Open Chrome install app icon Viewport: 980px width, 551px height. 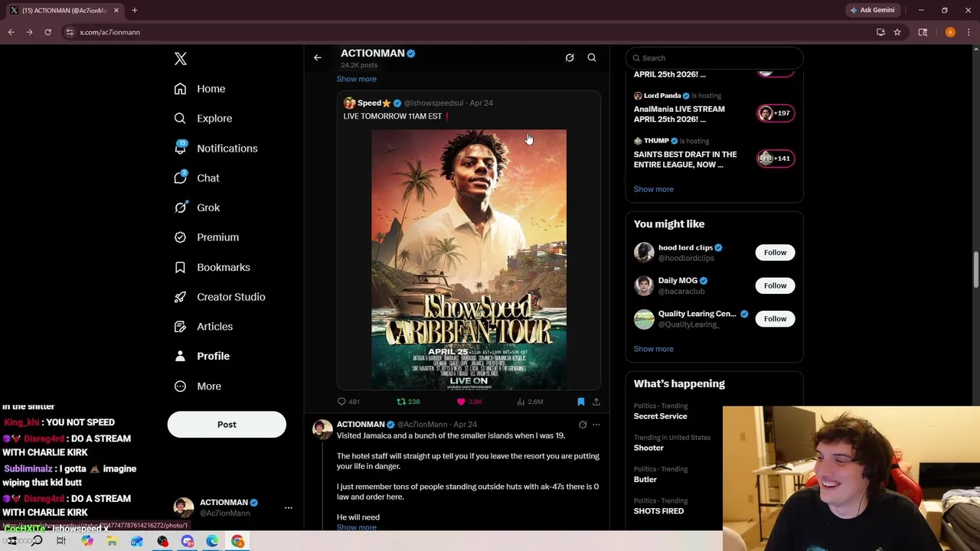click(880, 32)
